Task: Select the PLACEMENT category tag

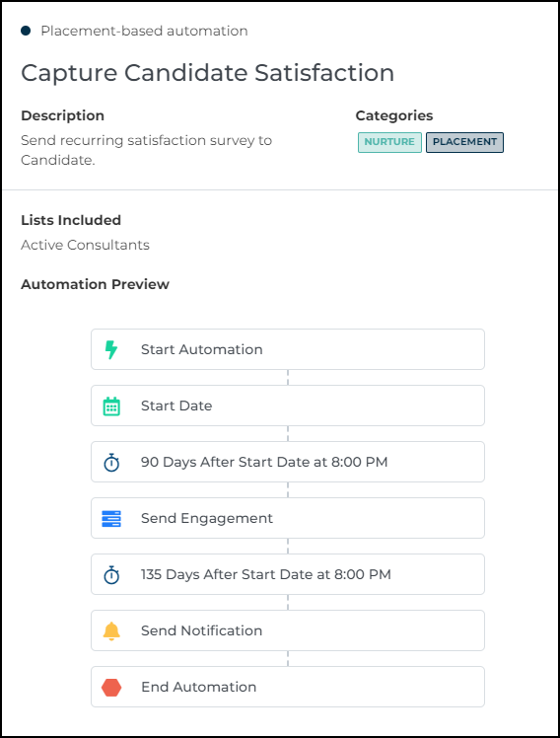Action: pyautogui.click(x=464, y=142)
